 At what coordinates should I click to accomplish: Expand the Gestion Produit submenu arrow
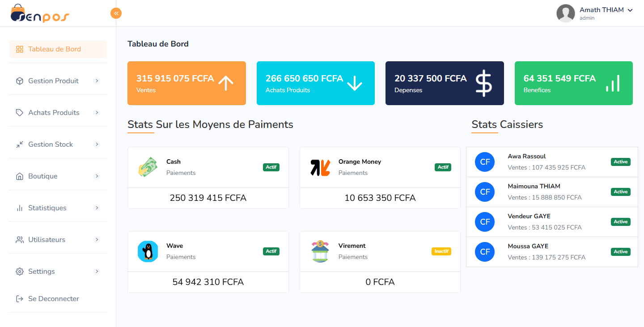point(97,81)
